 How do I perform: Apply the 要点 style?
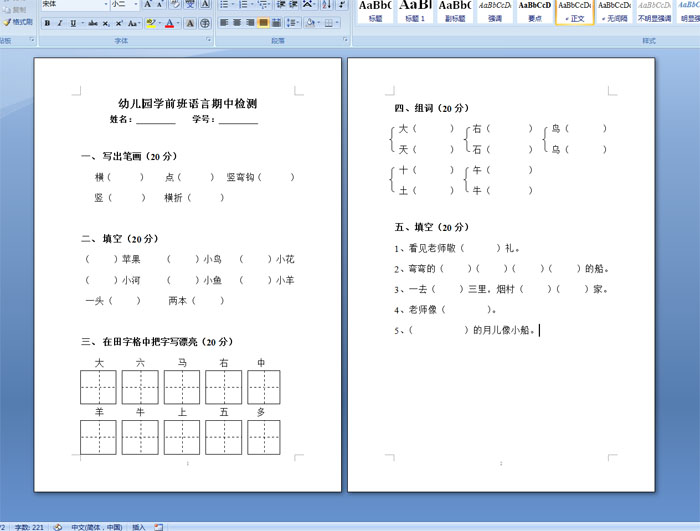pos(534,11)
